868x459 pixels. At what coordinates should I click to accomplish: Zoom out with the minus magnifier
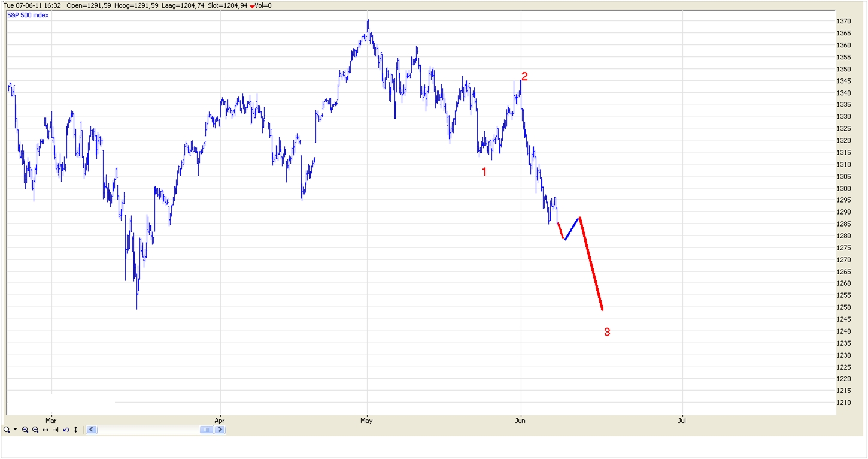[35, 430]
